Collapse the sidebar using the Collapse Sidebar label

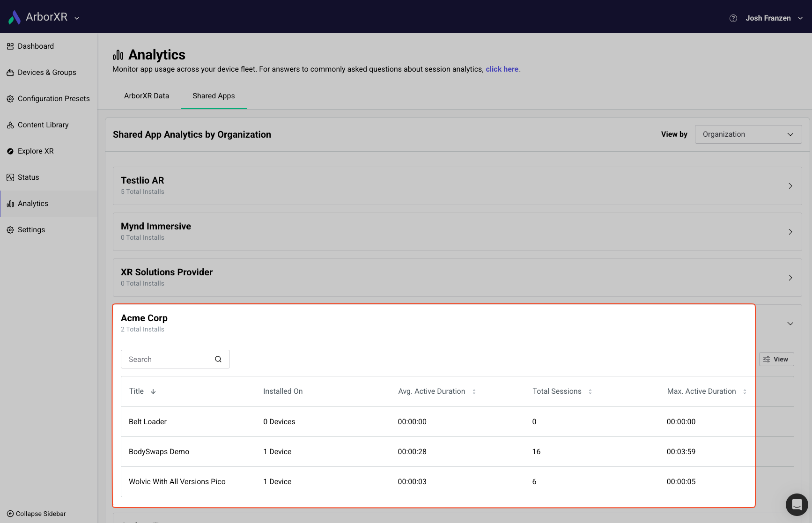41,514
